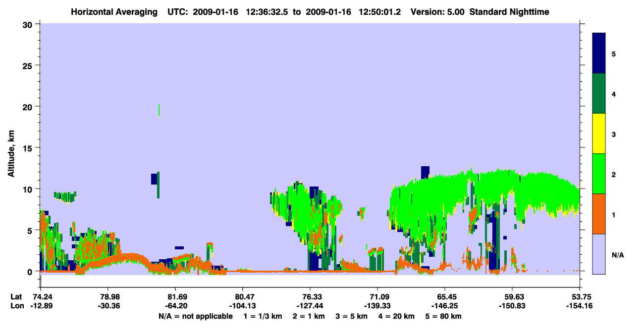Click longitude value -146.25
The width and height of the screenshot is (644, 330).
[x=445, y=306]
